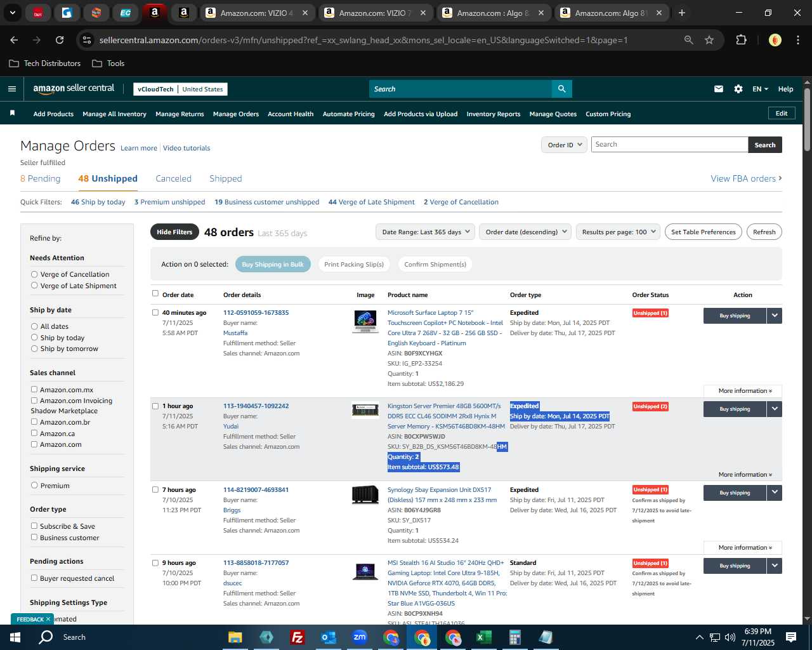Tick the select-all orders checkbox
The height and width of the screenshot is (650, 812).
(155, 293)
